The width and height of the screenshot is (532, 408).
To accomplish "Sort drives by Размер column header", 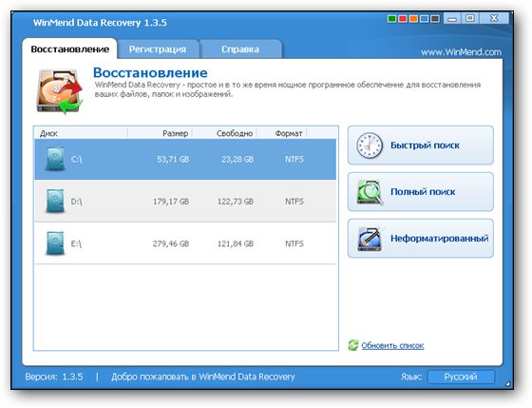I will [175, 133].
